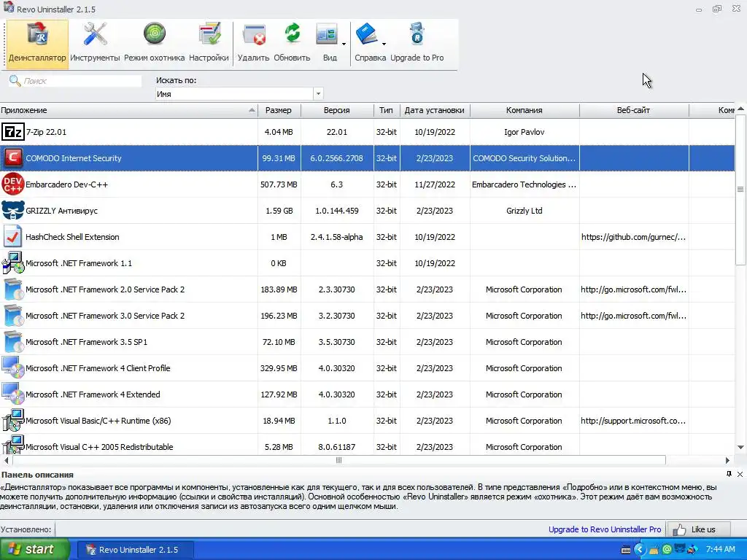Click the 507.73 MB size cell
This screenshot has width=747, height=560.
[279, 184]
